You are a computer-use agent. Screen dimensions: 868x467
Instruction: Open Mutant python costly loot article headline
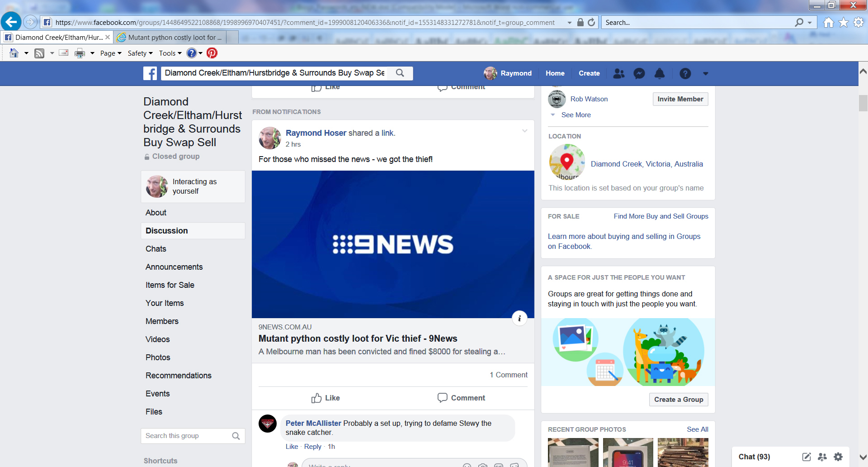coord(358,338)
